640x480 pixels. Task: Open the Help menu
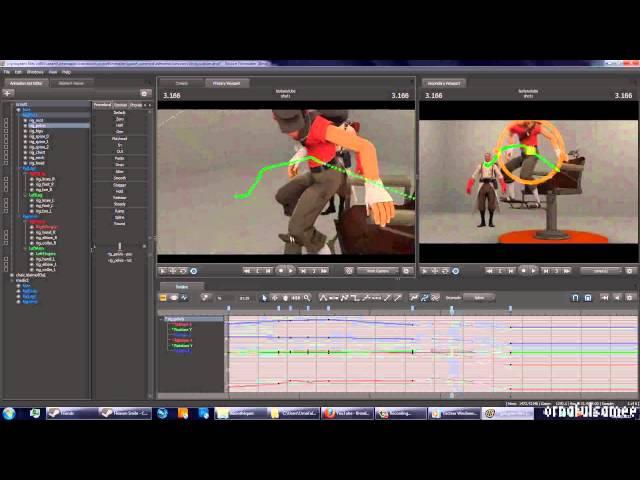(67, 72)
